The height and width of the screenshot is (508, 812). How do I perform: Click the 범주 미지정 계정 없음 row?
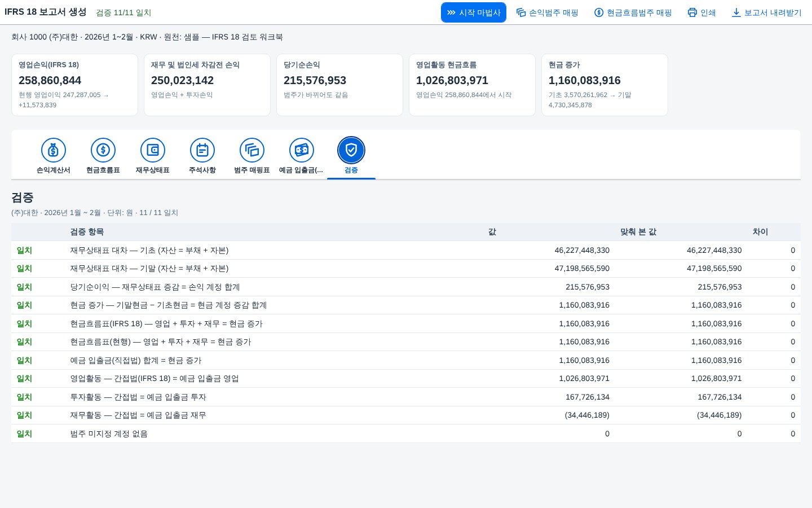[x=406, y=433]
